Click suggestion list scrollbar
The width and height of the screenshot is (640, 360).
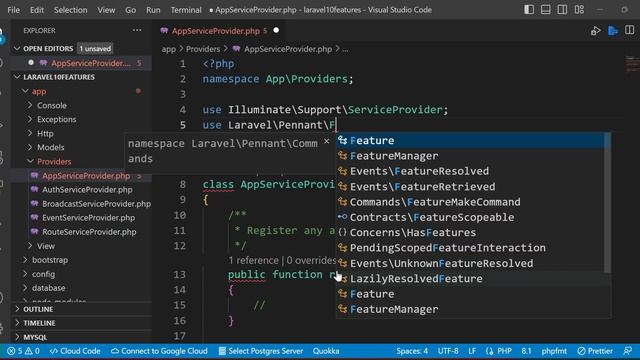coord(608,202)
